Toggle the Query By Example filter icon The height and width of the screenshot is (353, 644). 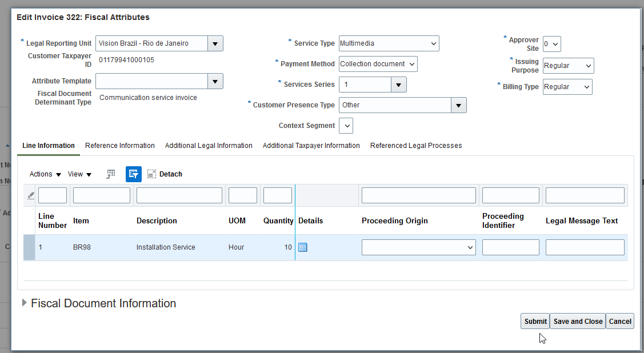pyautogui.click(x=133, y=174)
